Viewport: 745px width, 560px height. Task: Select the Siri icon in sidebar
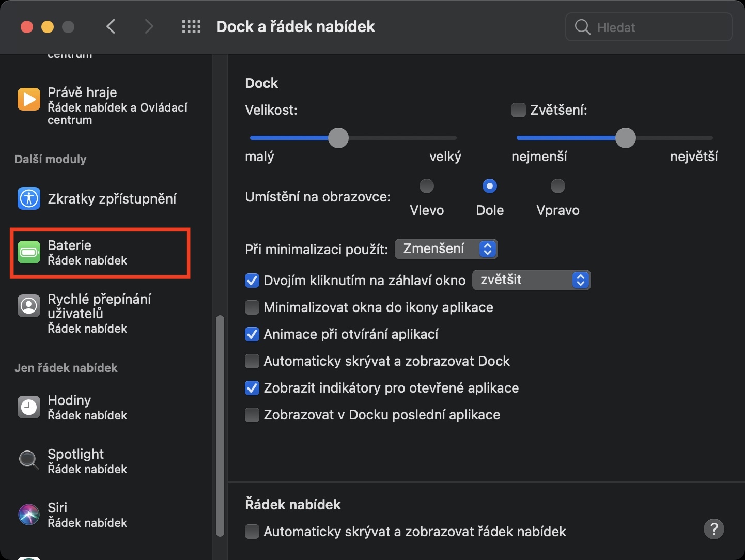[x=29, y=515]
